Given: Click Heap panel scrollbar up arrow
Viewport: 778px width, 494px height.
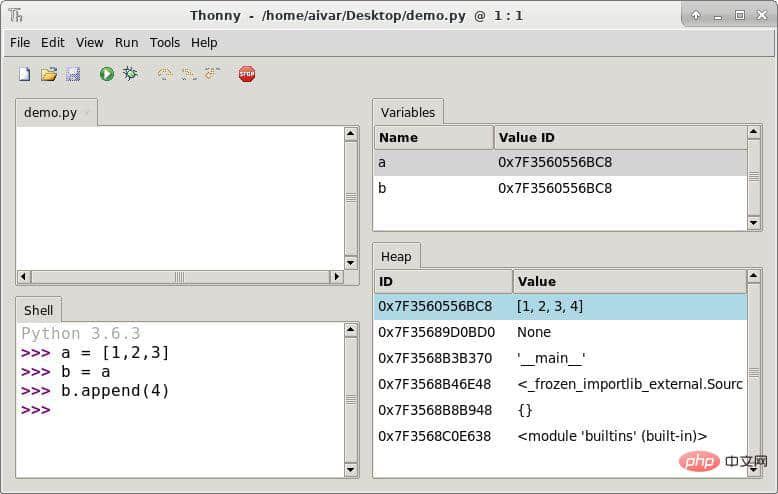Looking at the screenshot, I should (x=754, y=276).
